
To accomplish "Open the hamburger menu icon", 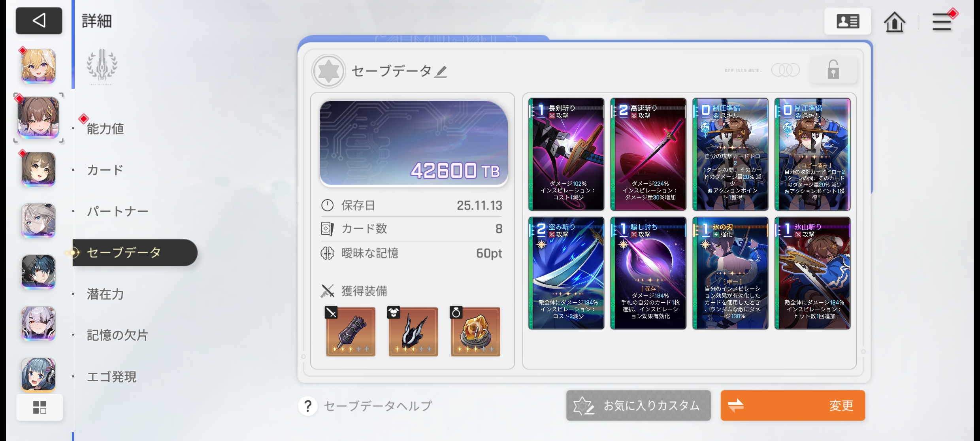I will point(942,22).
